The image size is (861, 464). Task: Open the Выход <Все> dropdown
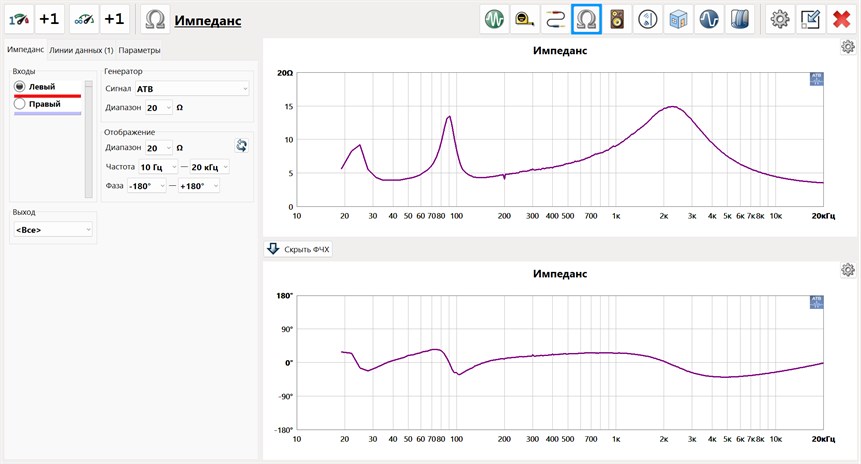52,230
